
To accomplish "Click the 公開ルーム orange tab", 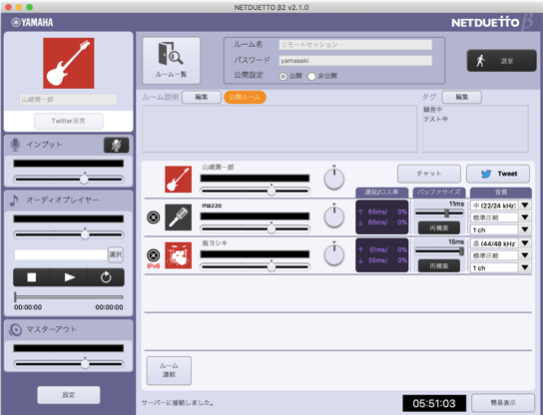I will pos(245,97).
